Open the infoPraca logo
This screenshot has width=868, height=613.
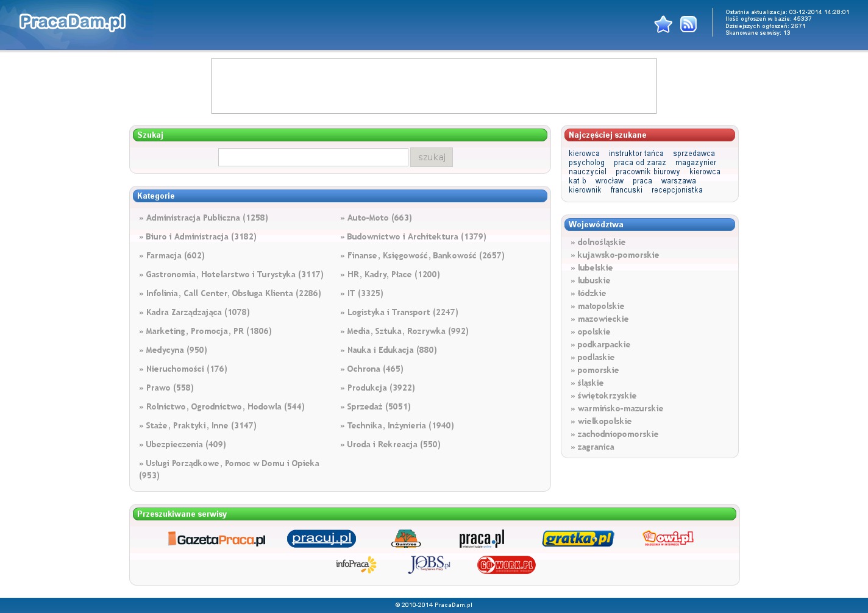click(356, 565)
